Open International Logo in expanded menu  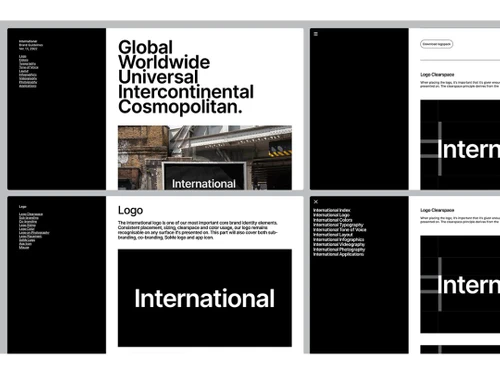[x=331, y=215]
